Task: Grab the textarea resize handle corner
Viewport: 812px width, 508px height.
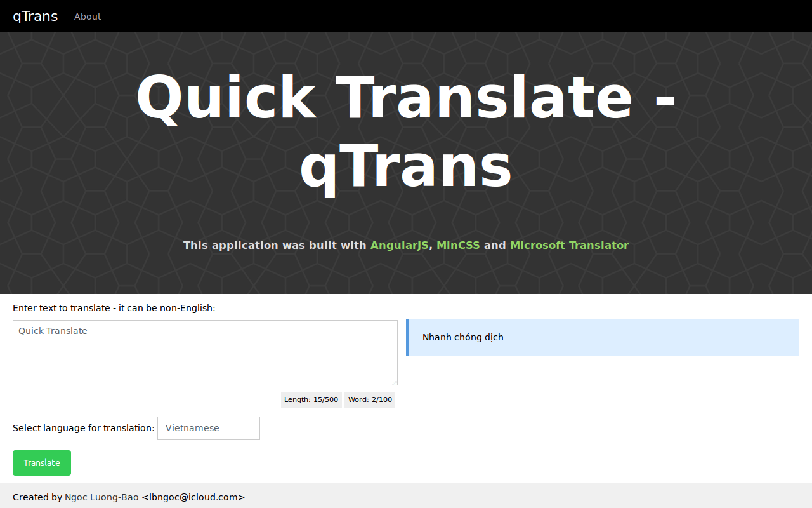Action: click(394, 382)
